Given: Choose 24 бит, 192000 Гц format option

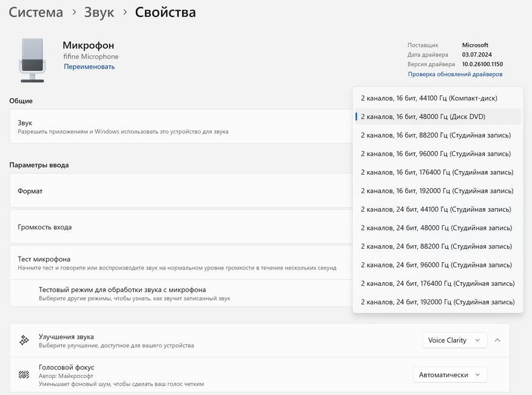Looking at the screenshot, I should (437, 302).
